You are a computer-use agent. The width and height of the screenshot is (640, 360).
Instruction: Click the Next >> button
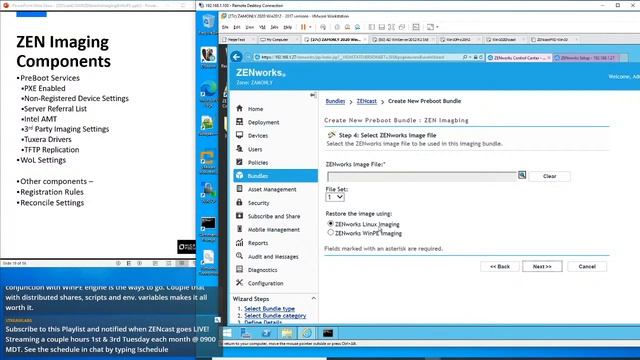542,266
